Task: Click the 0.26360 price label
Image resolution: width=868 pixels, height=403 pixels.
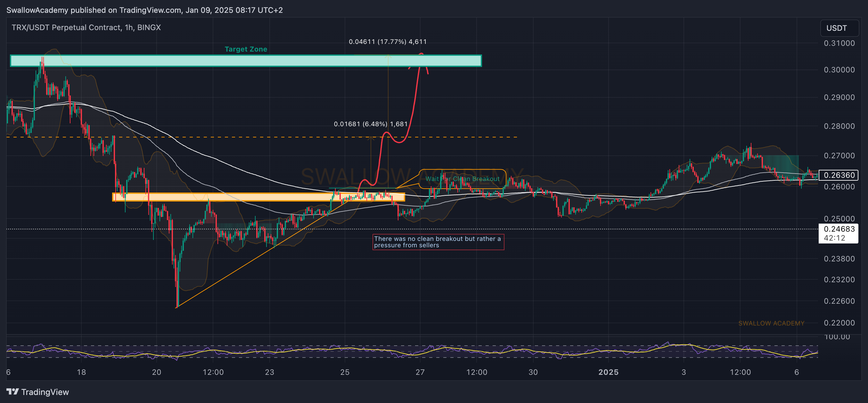Action: pyautogui.click(x=838, y=175)
